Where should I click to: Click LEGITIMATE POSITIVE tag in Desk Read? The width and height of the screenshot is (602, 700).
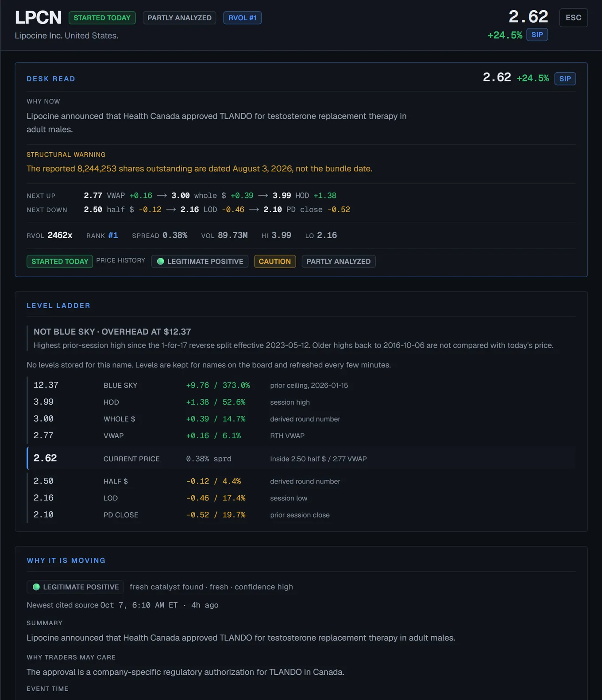200,261
